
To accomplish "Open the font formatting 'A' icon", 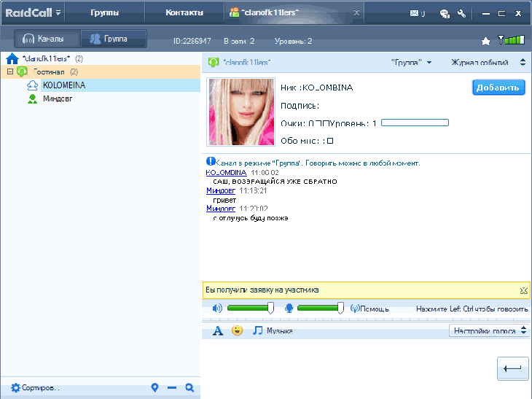I will click(217, 331).
